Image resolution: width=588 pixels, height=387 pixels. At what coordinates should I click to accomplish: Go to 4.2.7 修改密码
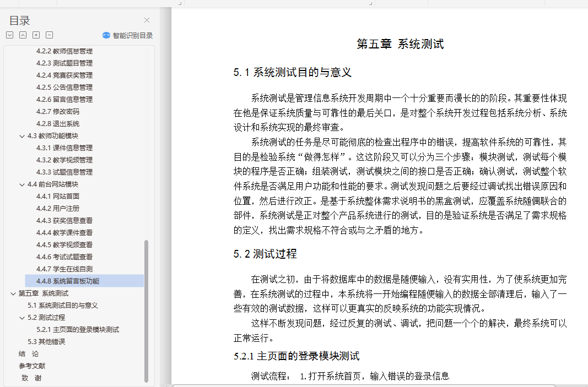(x=58, y=111)
